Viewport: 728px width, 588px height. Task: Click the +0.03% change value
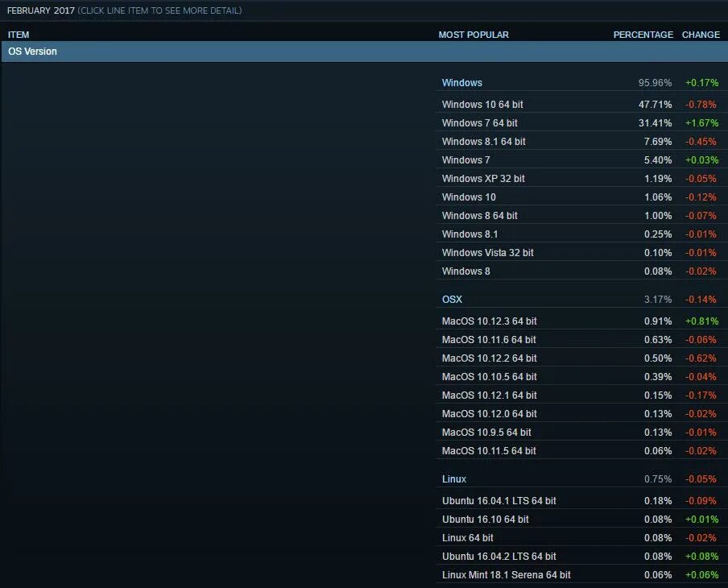702,160
